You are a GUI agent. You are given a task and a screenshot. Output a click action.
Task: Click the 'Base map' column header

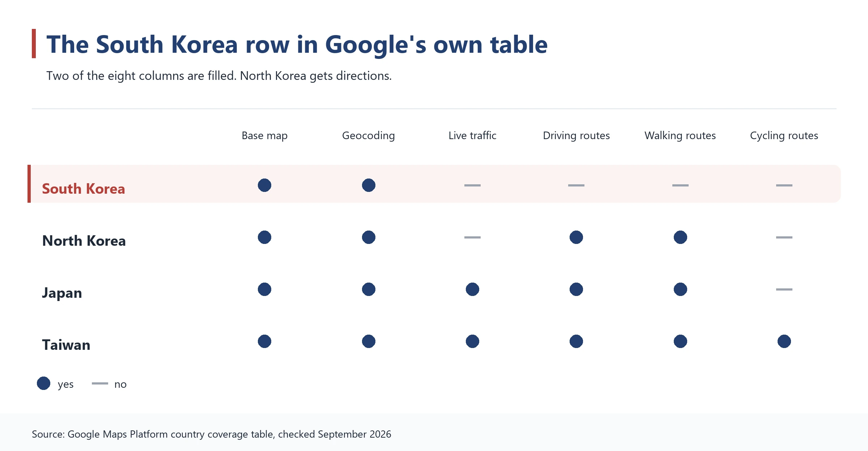[x=264, y=136]
